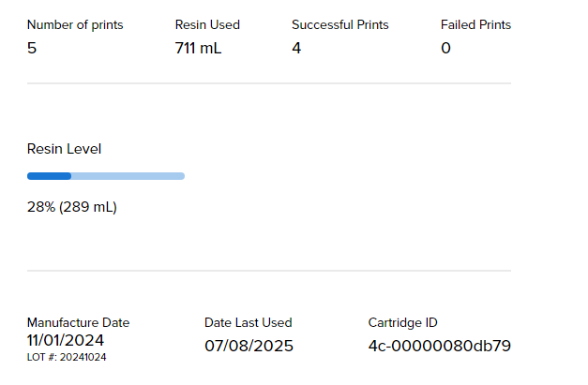Click the Successful Prints label

click(x=339, y=25)
